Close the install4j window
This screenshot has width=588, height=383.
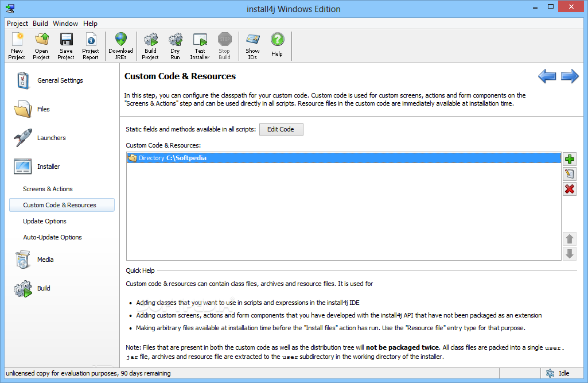pyautogui.click(x=571, y=6)
